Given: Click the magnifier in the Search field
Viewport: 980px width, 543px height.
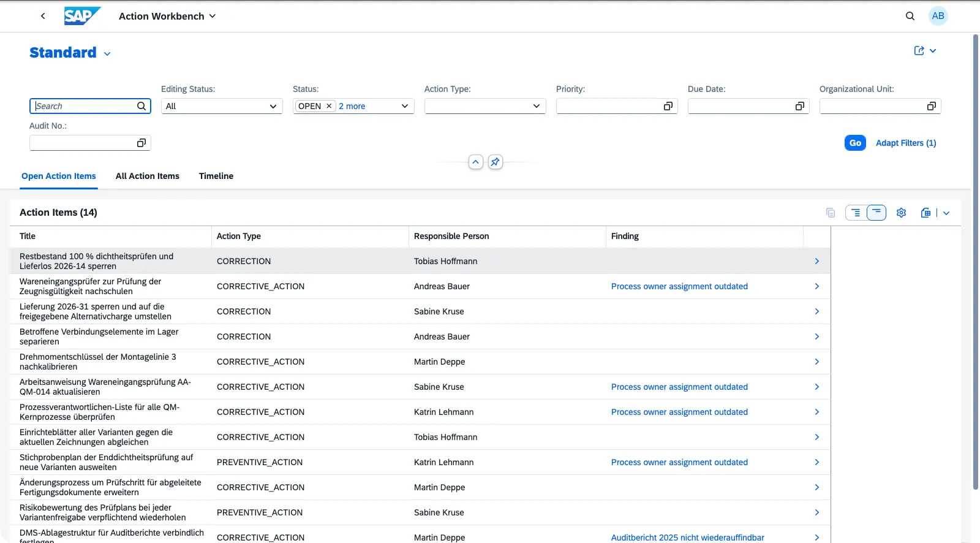Looking at the screenshot, I should click(x=141, y=106).
